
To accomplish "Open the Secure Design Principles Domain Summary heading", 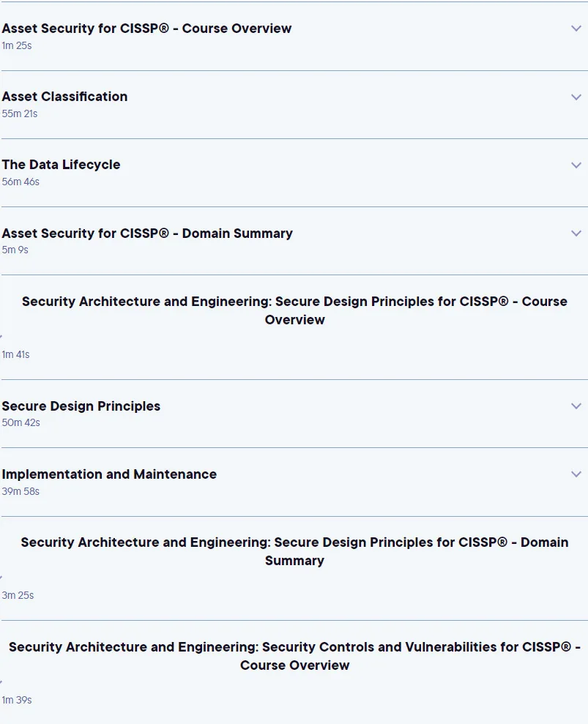I will click(x=294, y=551).
